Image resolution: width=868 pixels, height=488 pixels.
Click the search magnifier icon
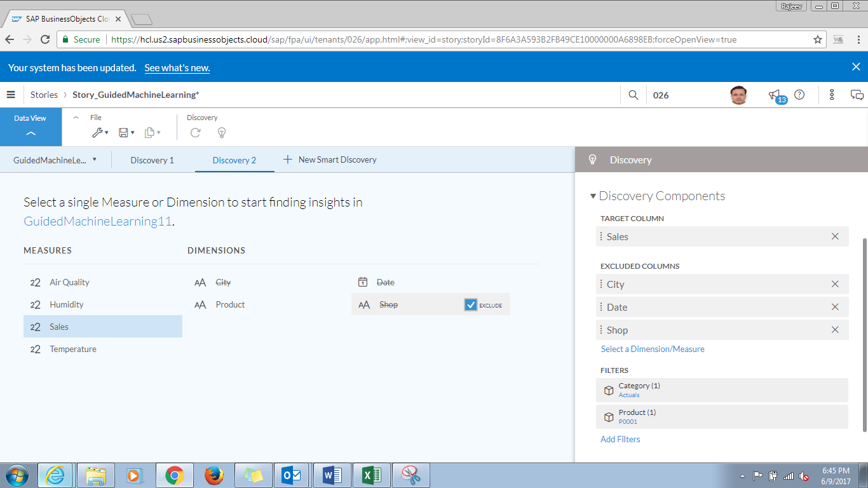click(x=633, y=95)
